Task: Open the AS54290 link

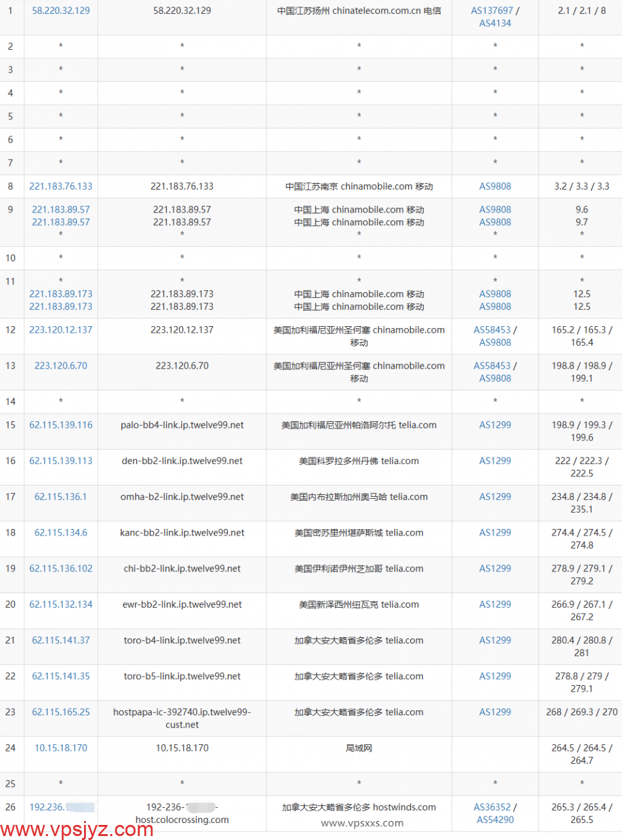Action: [495, 820]
